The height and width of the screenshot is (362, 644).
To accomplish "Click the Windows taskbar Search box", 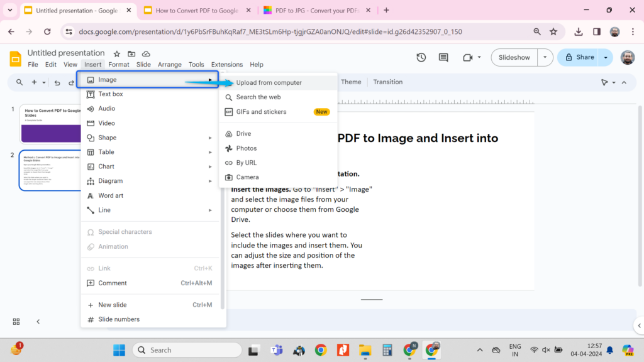I will pyautogui.click(x=187, y=350).
